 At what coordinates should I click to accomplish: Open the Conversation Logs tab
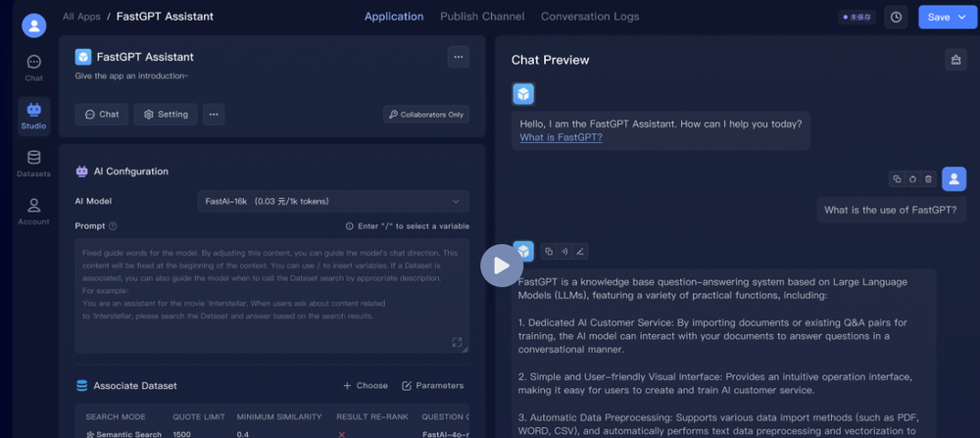[590, 17]
